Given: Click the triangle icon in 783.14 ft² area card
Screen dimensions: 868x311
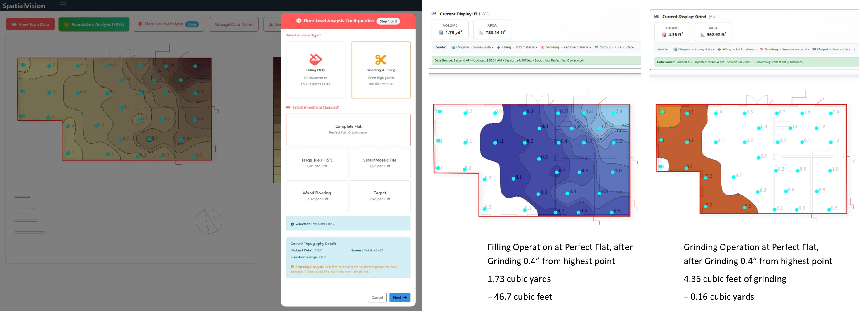Looking at the screenshot, I should 482,33.
